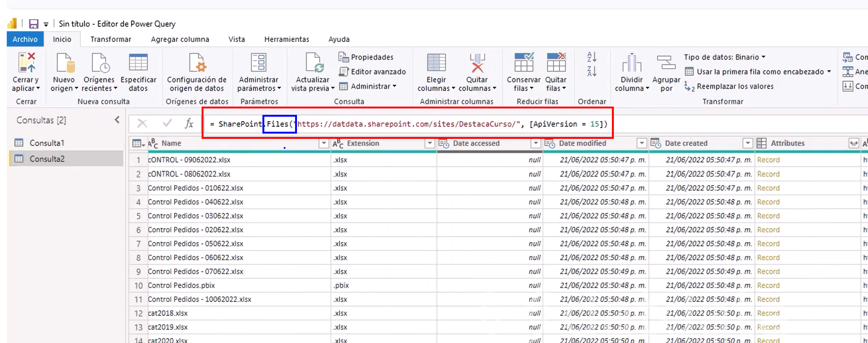868x343 pixels.
Task: Open the Name column filter dropdown
Action: click(x=323, y=143)
